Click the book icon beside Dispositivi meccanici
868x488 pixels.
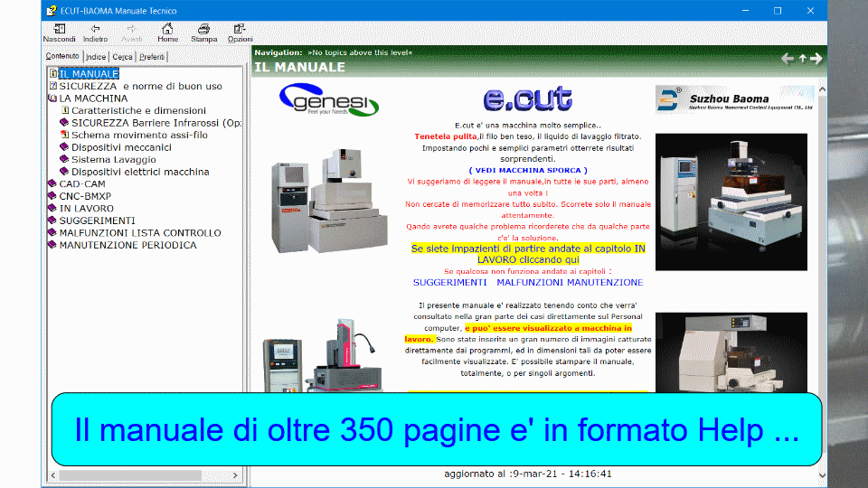pos(64,146)
